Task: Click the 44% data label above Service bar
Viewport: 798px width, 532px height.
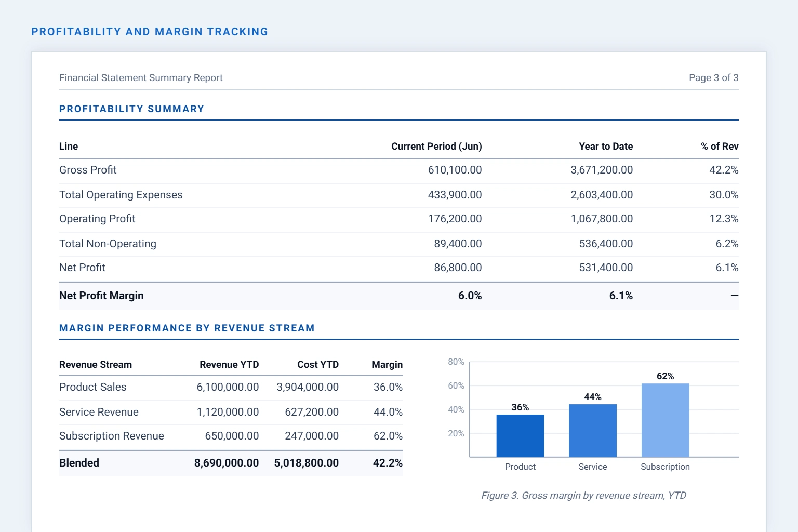Action: [593, 397]
